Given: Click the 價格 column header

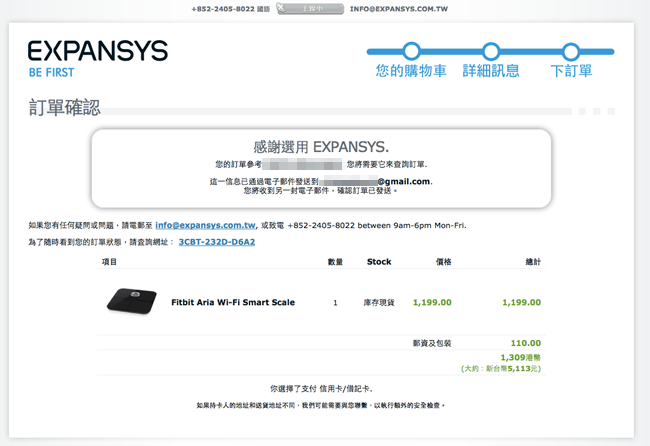Looking at the screenshot, I should pyautogui.click(x=444, y=262).
